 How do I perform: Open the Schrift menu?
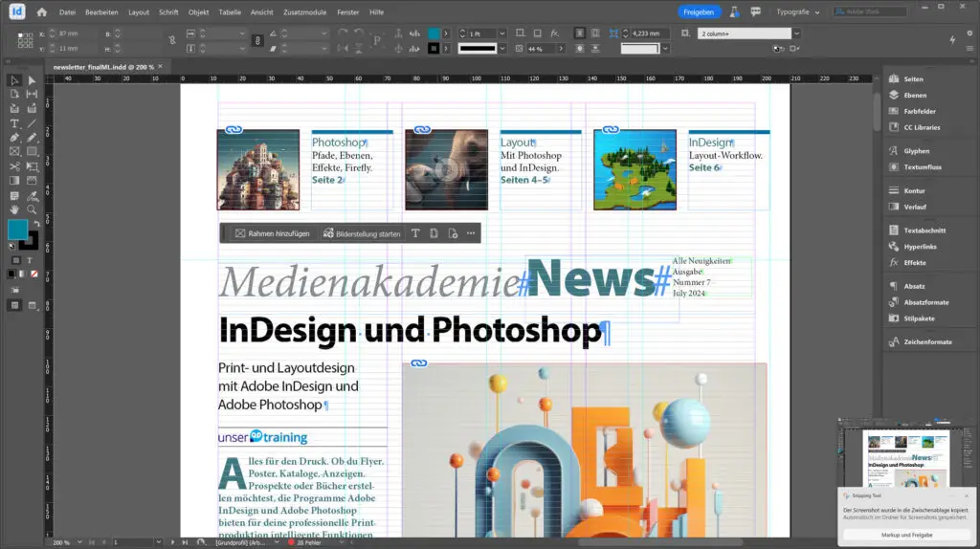coord(168,11)
